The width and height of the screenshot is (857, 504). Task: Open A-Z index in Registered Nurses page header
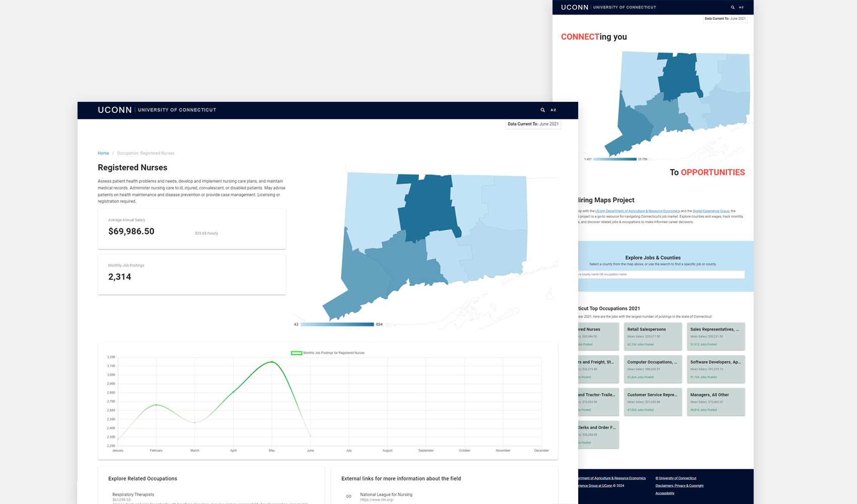[553, 110]
